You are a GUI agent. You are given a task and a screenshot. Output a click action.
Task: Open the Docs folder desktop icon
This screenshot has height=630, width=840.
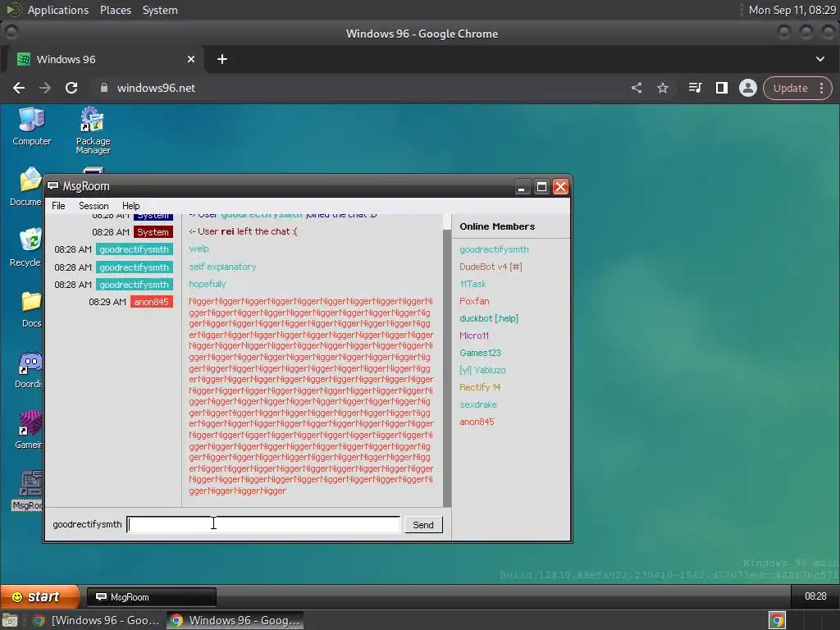point(30,308)
